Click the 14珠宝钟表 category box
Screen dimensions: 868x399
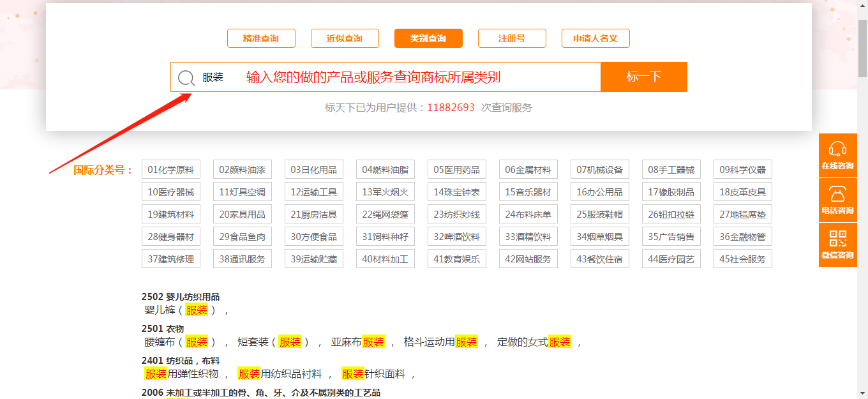coord(456,192)
